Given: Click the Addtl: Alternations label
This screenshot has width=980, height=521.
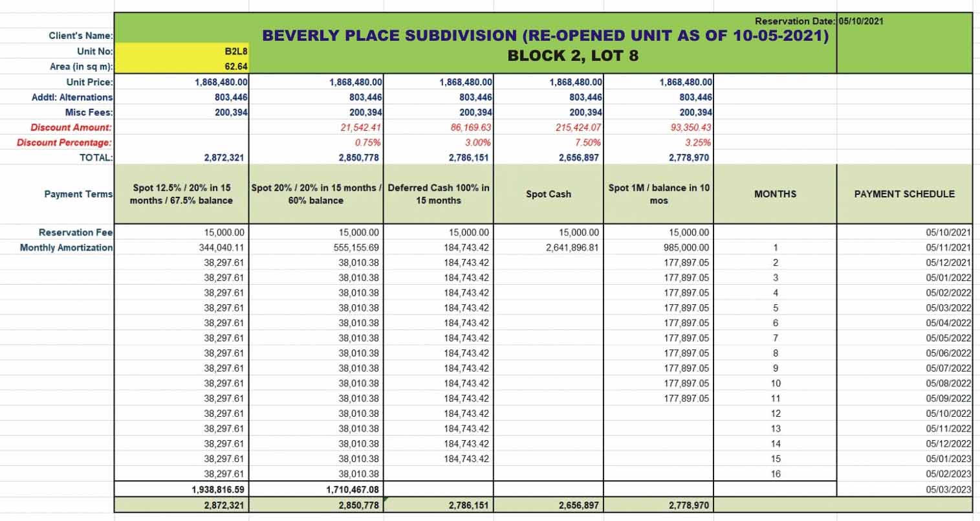Looking at the screenshot, I should (x=72, y=97).
